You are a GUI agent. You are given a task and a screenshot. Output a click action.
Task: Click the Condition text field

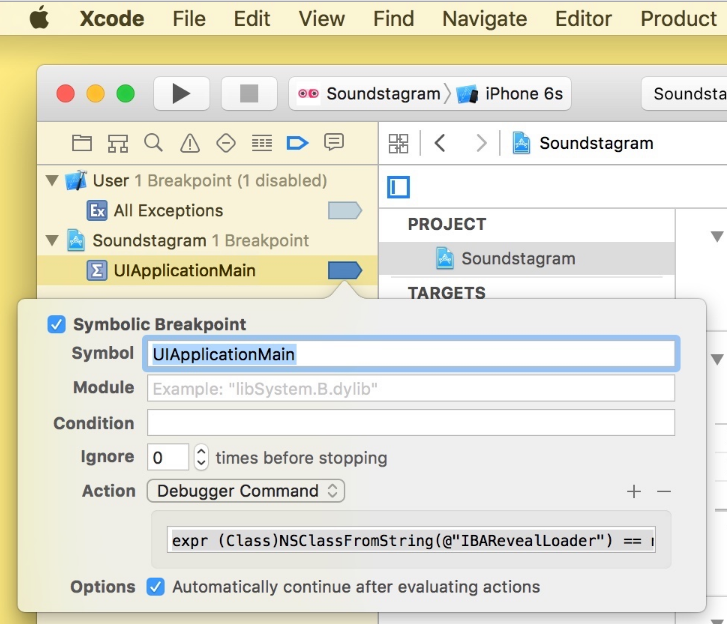click(x=411, y=423)
